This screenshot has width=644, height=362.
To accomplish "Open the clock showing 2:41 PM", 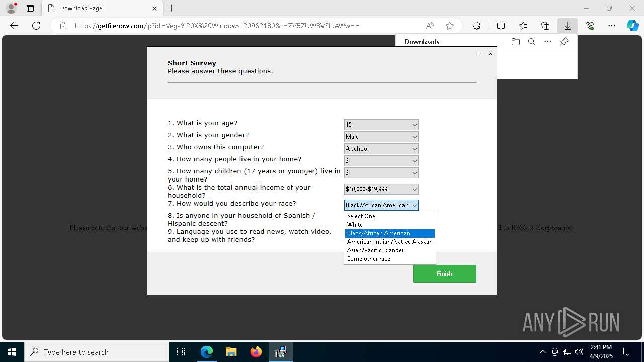I will [x=601, y=352].
